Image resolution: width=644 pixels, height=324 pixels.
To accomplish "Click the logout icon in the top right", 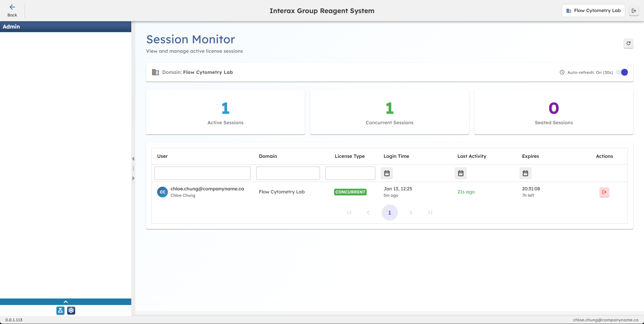I will (634, 10).
